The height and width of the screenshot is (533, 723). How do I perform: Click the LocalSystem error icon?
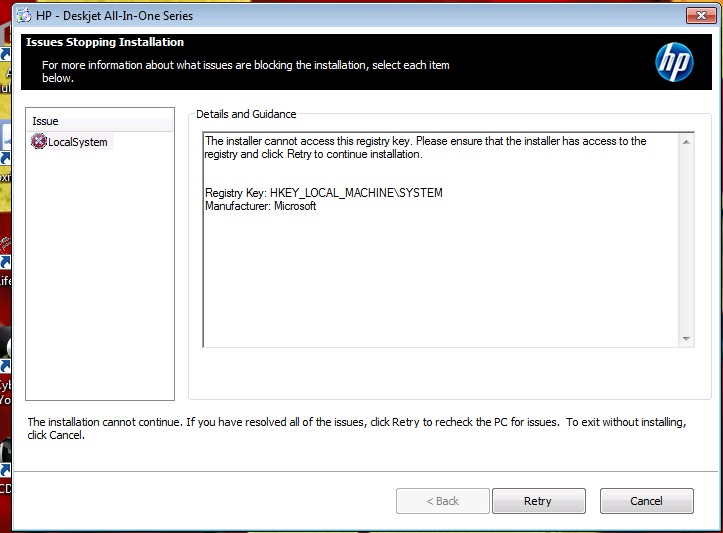(39, 141)
